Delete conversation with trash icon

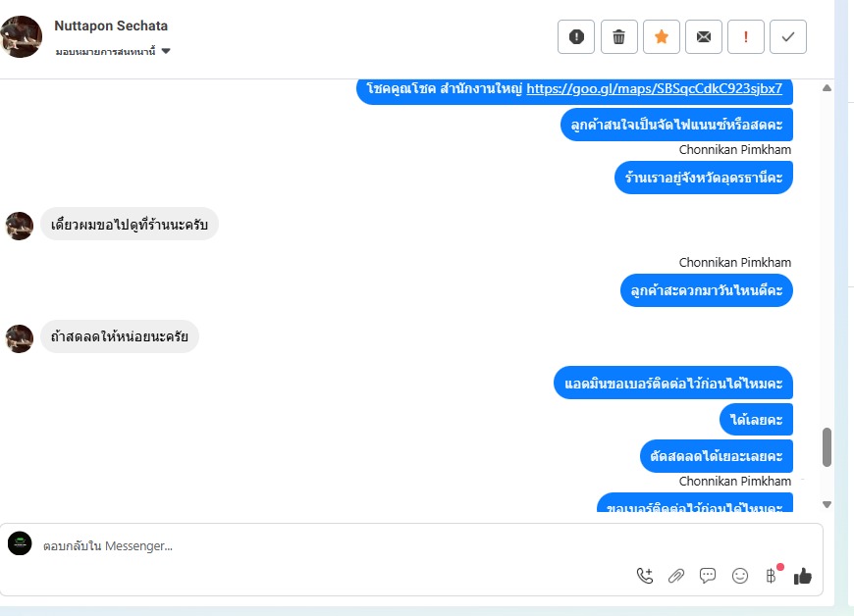click(x=618, y=37)
